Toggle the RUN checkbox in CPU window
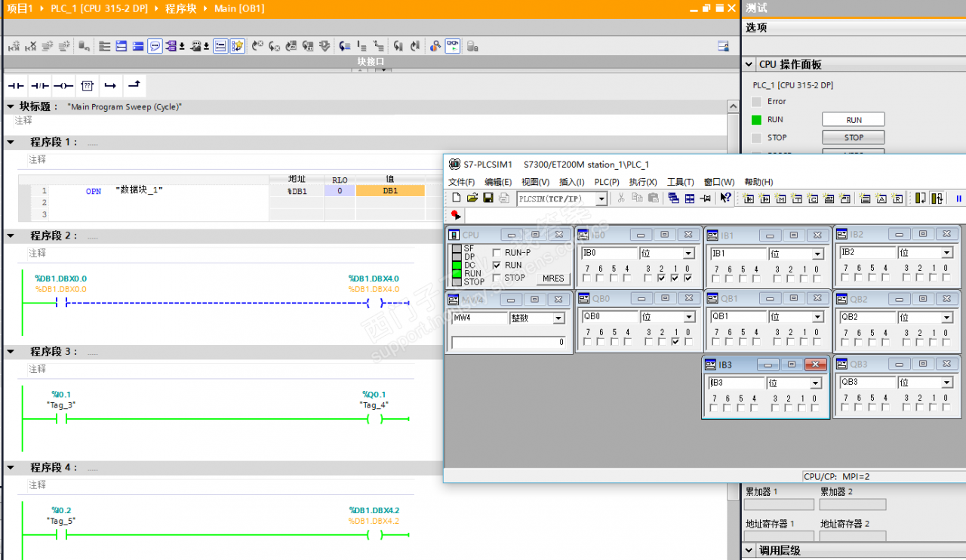This screenshot has width=966, height=560. tap(497, 266)
